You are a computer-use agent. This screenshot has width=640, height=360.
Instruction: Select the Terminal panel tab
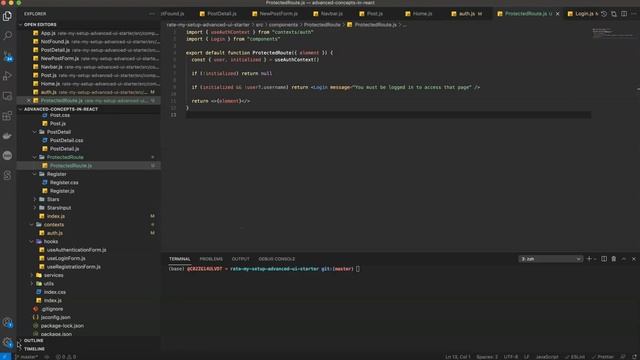tap(180, 259)
